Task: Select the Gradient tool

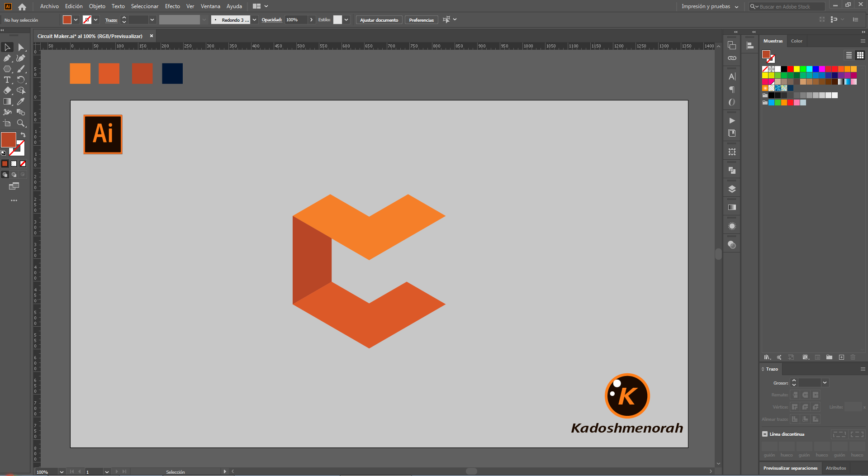Action: point(7,101)
